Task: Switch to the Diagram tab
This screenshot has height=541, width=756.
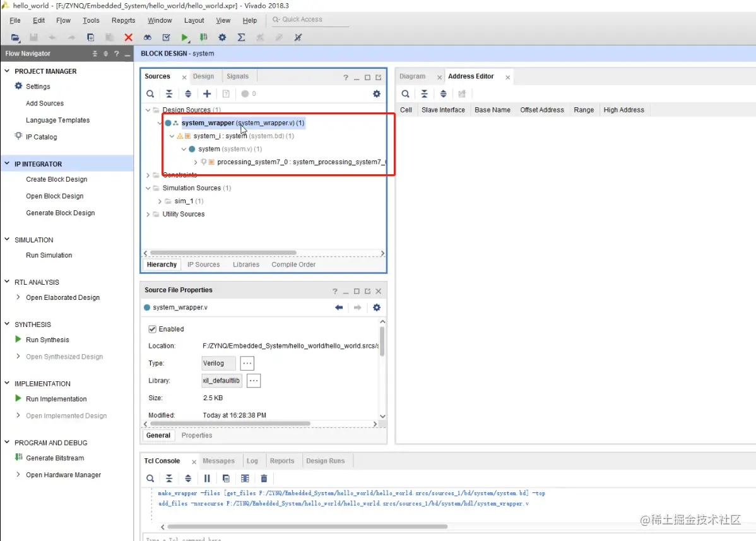Action: pos(412,76)
